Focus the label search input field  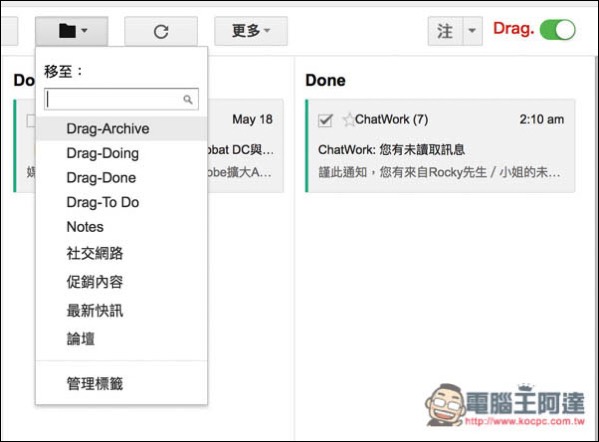point(121,99)
